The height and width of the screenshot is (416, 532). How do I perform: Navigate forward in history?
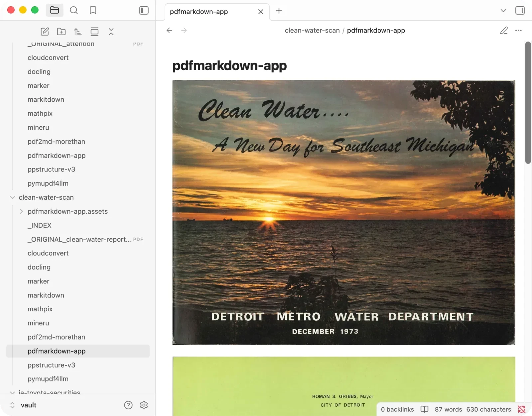click(184, 30)
